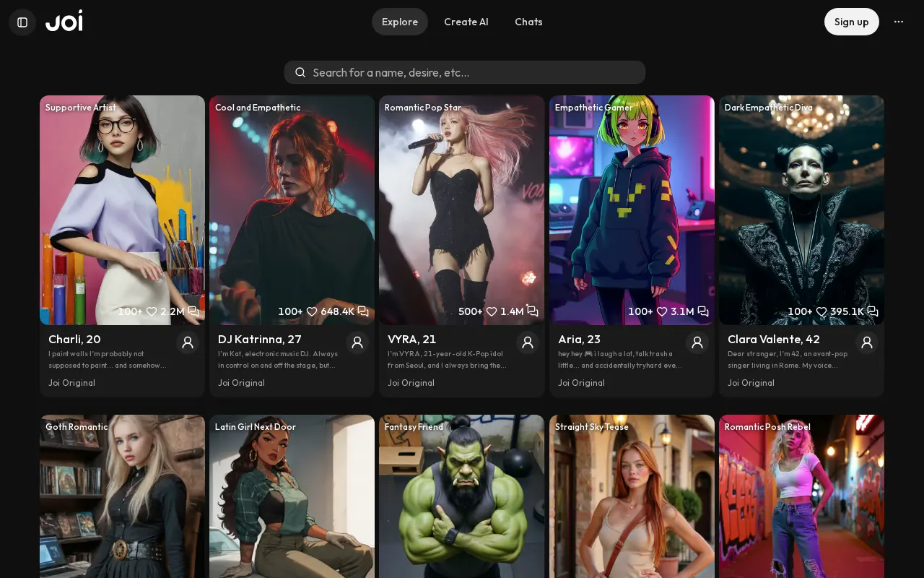Click the 3.1M chat count on Aria

pyautogui.click(x=682, y=311)
